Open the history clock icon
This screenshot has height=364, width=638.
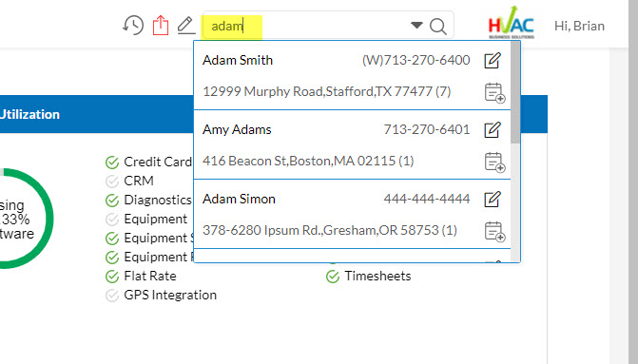(x=133, y=26)
